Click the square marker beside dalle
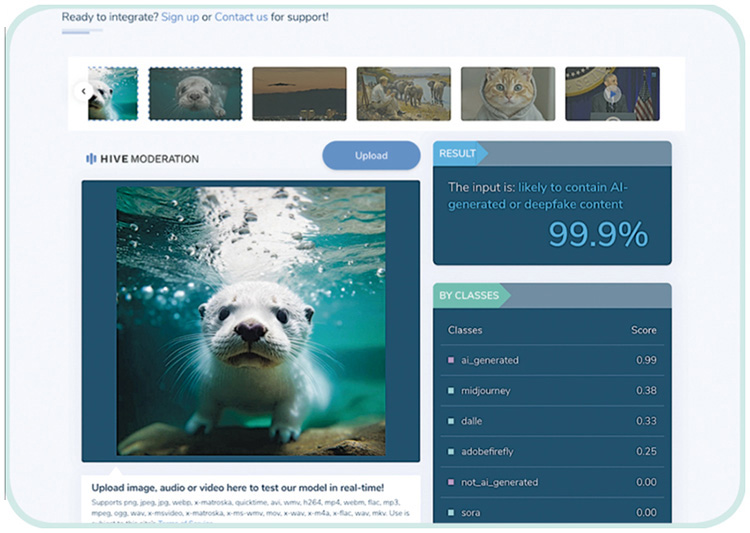The width and height of the screenshot is (750, 533). coord(451,421)
